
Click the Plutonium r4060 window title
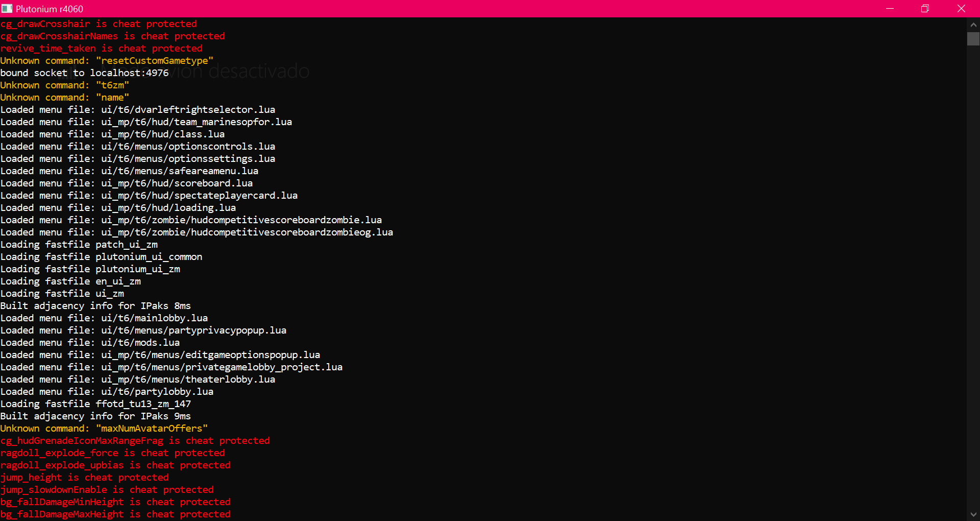coord(50,9)
